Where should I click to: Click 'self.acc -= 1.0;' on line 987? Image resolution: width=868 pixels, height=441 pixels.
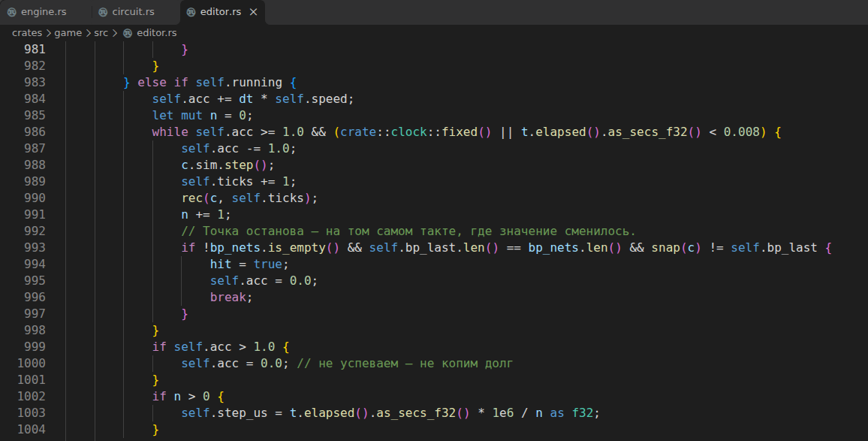[x=239, y=149]
